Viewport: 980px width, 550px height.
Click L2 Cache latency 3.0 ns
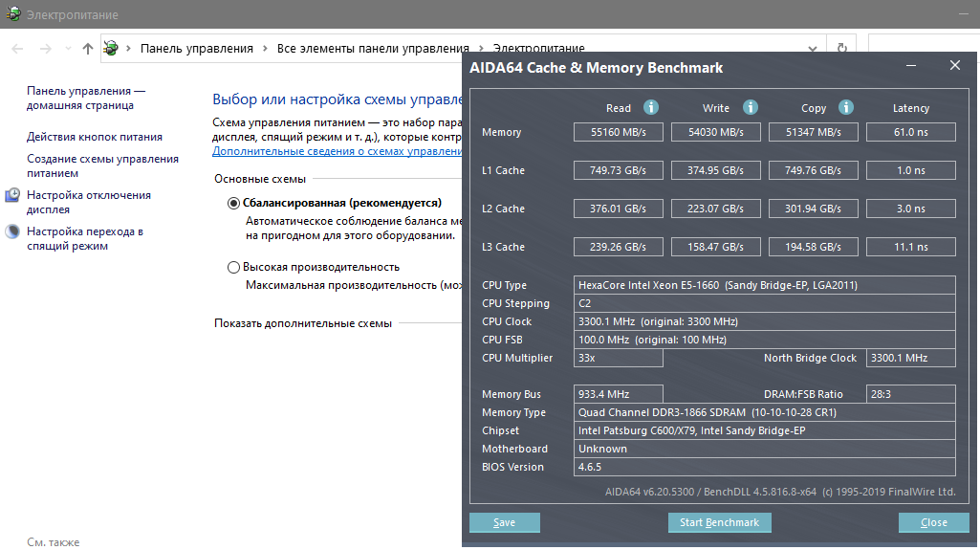click(x=910, y=209)
